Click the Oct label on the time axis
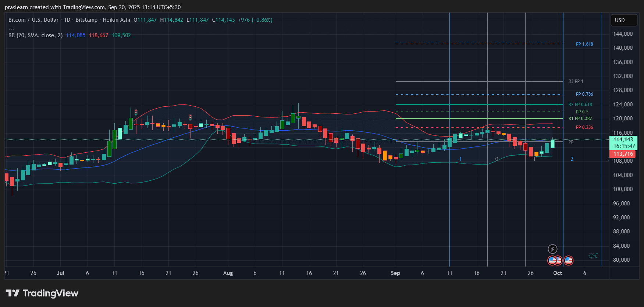 tap(558, 273)
